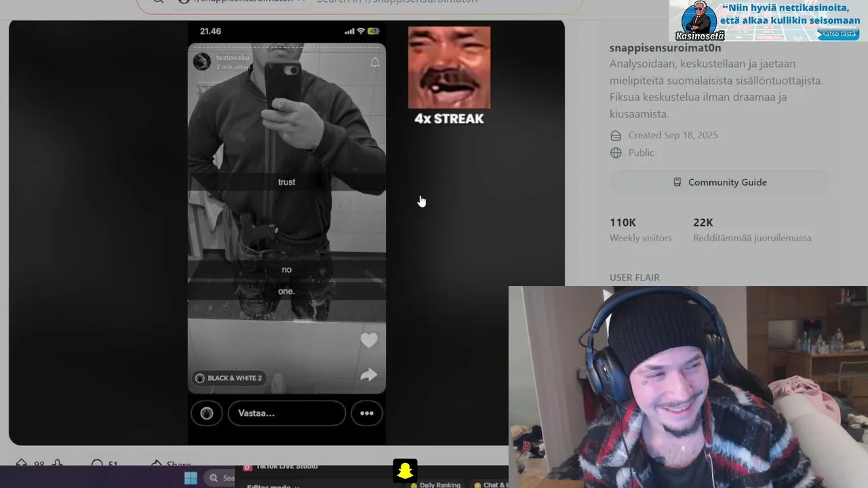868x488 pixels.
Task: Click the testoosku username on the snap
Action: 233,58
